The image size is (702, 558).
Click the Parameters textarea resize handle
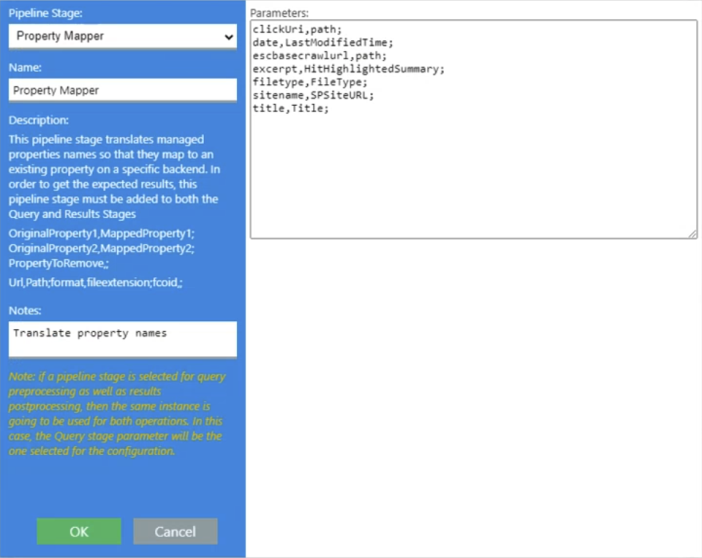(x=692, y=233)
